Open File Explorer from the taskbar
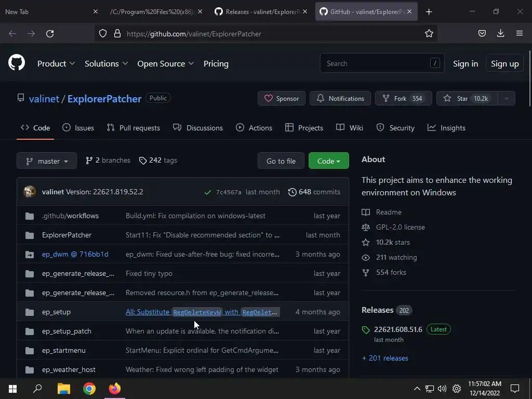532x399 pixels. [x=63, y=389]
